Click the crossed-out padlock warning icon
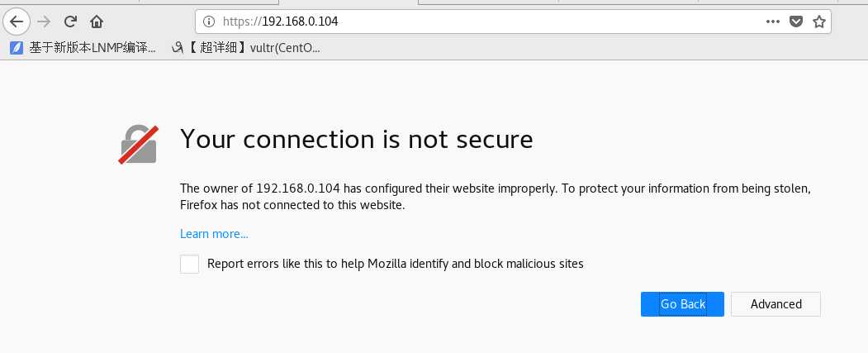This screenshot has height=353, width=868. point(139,145)
